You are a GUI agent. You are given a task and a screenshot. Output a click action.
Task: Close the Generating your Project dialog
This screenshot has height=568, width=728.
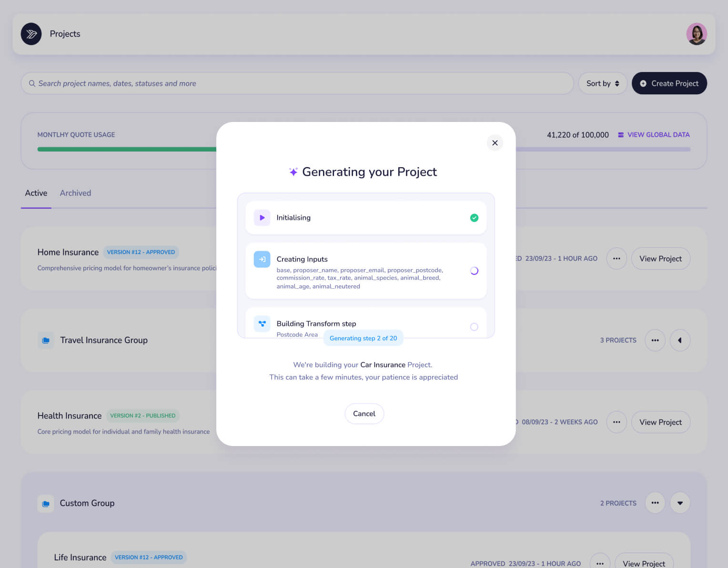coord(495,142)
